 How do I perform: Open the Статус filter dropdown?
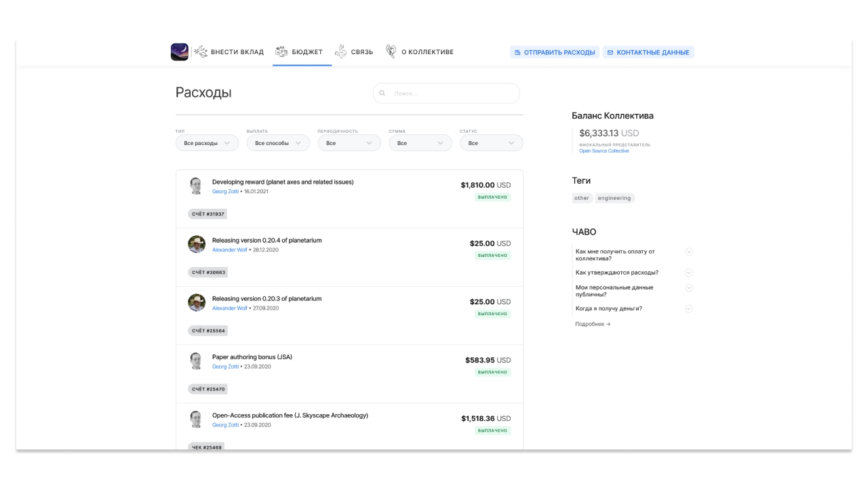click(x=491, y=143)
